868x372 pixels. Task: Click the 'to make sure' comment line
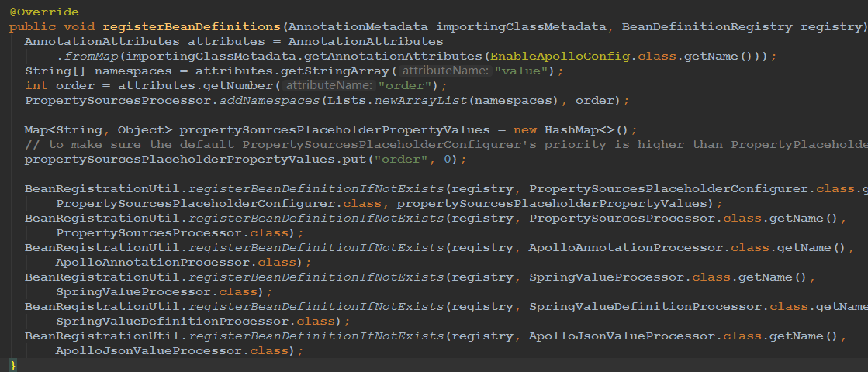click(x=446, y=145)
